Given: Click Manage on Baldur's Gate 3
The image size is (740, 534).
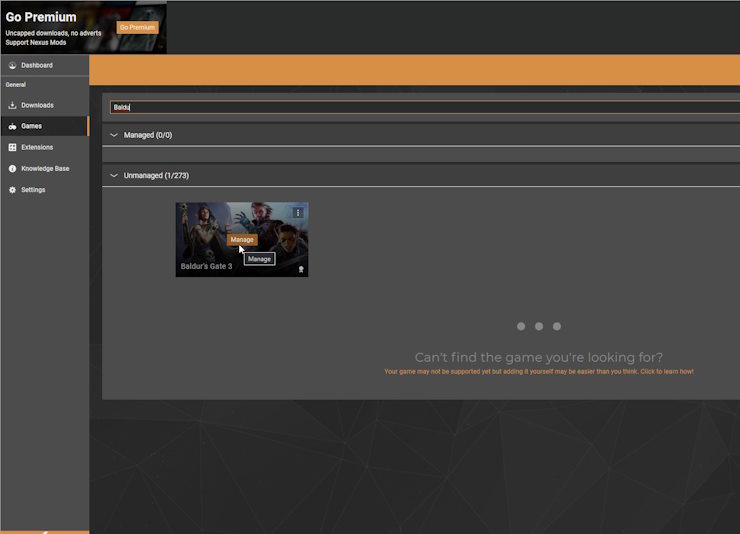Looking at the screenshot, I should point(242,240).
